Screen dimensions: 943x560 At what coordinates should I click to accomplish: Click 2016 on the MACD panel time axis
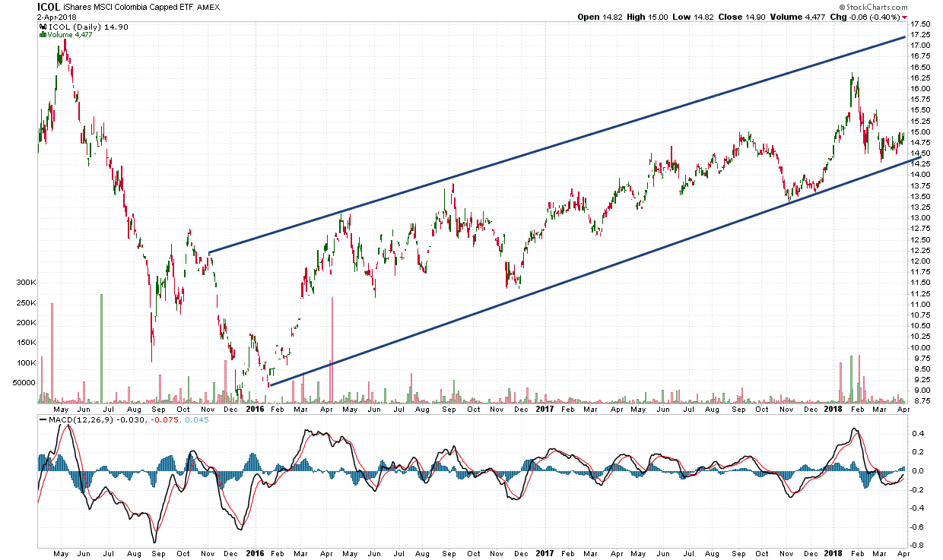tap(256, 555)
